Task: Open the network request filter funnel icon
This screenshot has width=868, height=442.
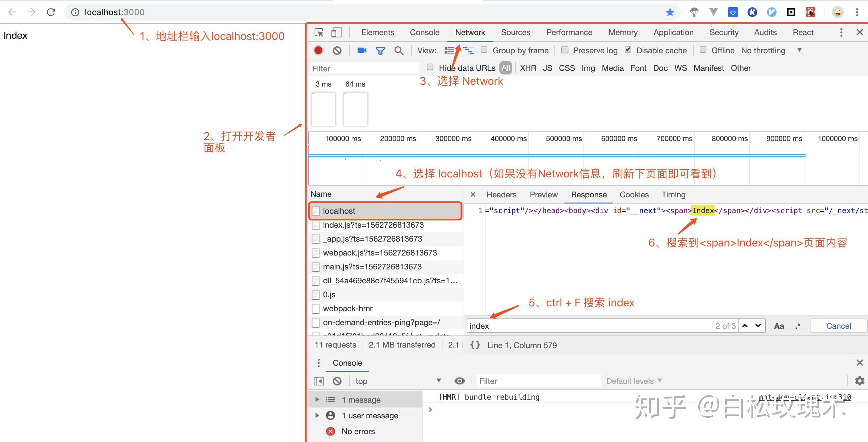Action: click(x=380, y=50)
